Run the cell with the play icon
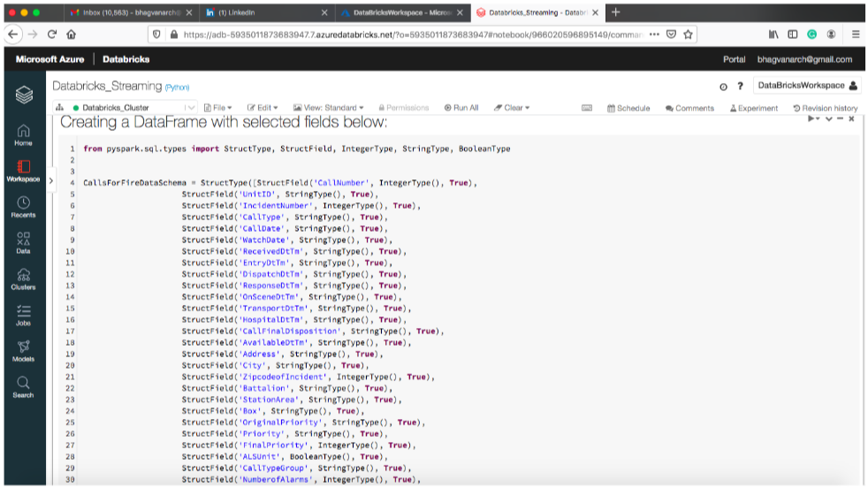This screenshot has width=868, height=488. [x=812, y=118]
